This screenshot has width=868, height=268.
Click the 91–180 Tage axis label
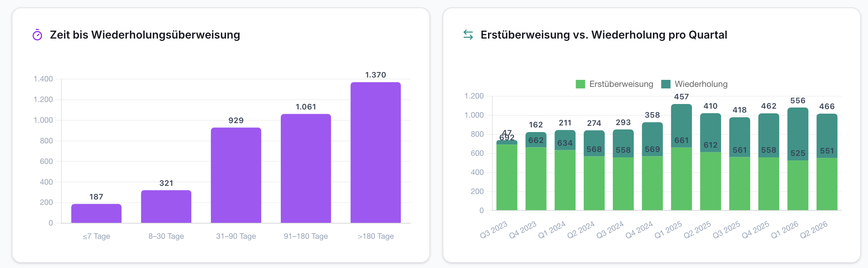pos(306,236)
